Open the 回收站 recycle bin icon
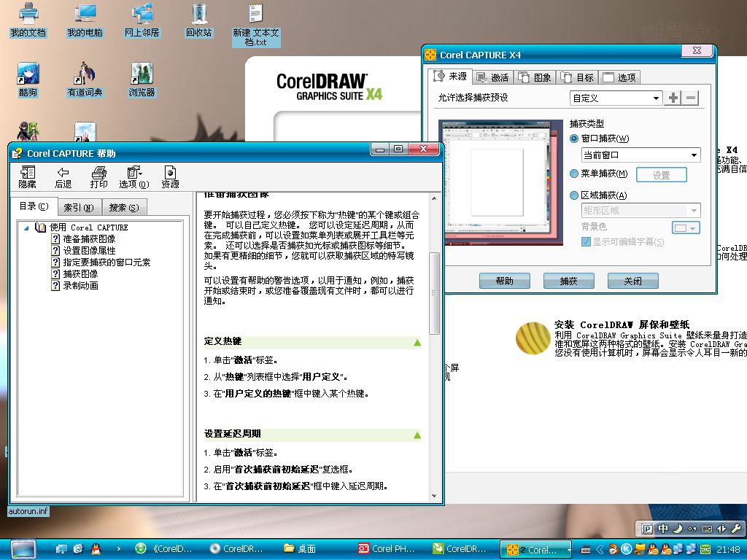The image size is (747, 560). click(x=199, y=20)
